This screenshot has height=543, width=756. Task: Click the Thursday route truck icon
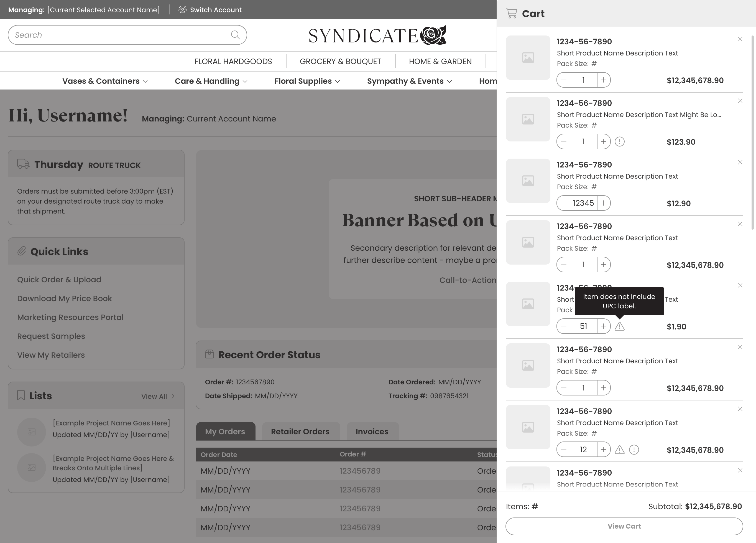(23, 164)
